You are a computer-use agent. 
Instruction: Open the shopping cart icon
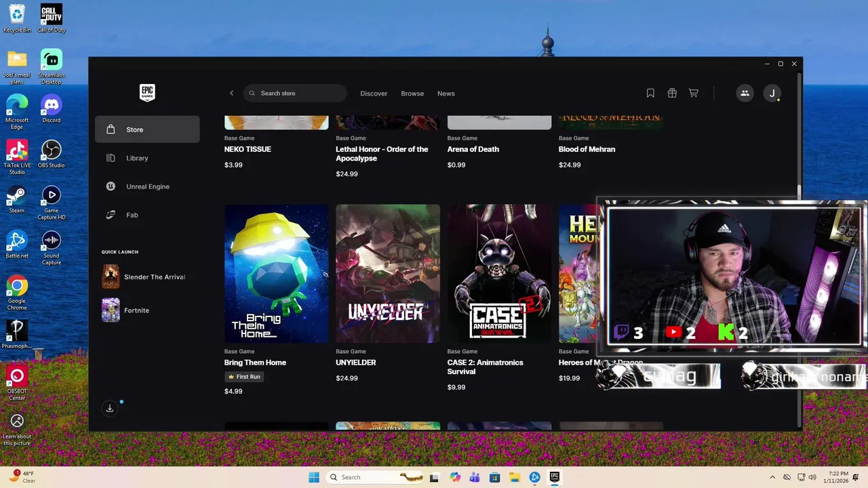[693, 94]
